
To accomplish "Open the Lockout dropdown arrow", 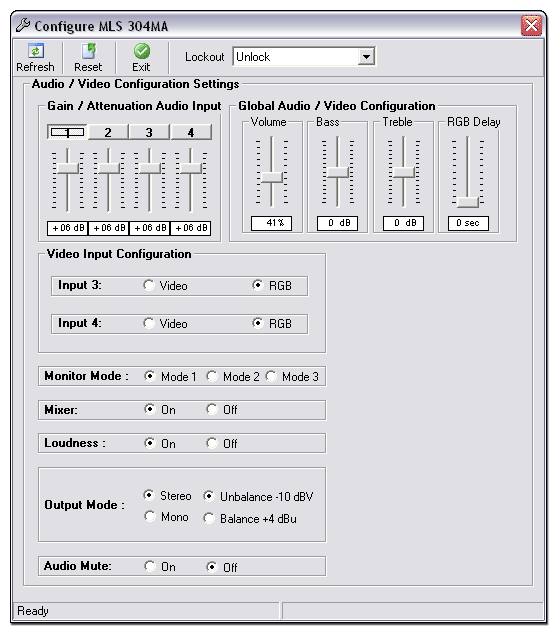I will (366, 57).
